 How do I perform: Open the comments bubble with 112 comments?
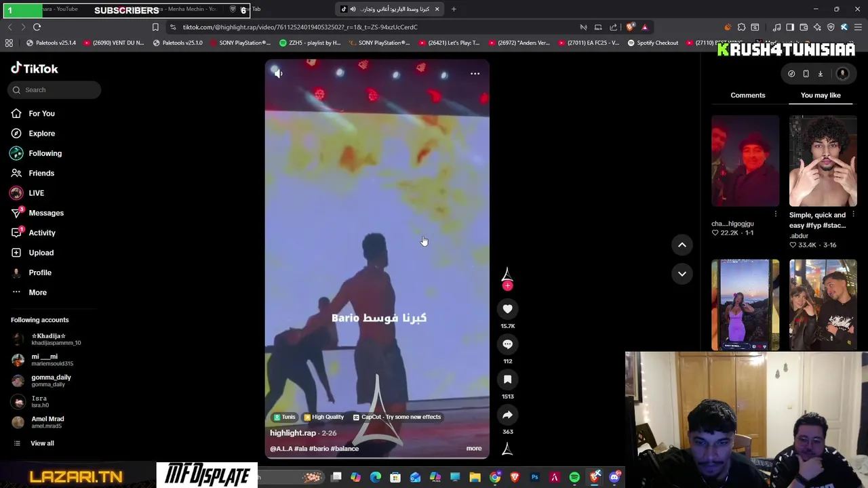point(507,344)
